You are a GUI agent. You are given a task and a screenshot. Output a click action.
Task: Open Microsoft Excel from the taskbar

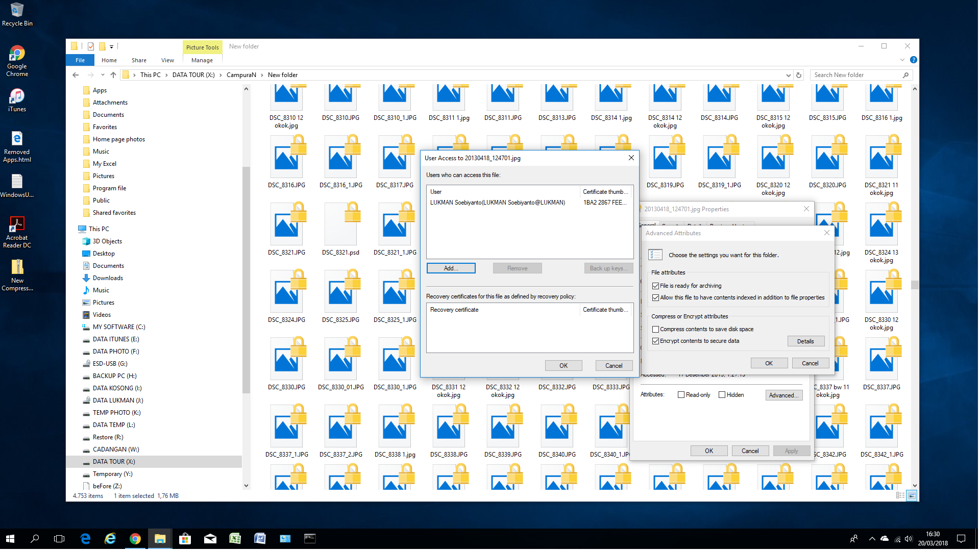click(235, 538)
